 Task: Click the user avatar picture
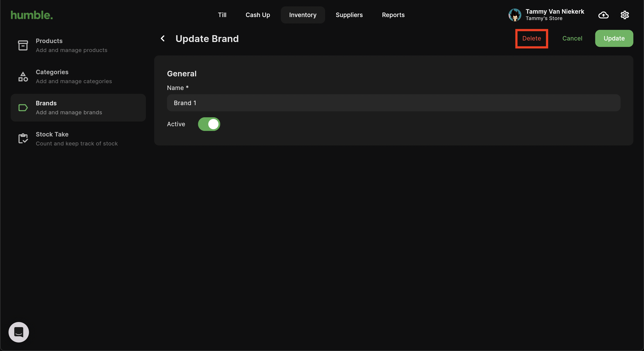pos(515,15)
